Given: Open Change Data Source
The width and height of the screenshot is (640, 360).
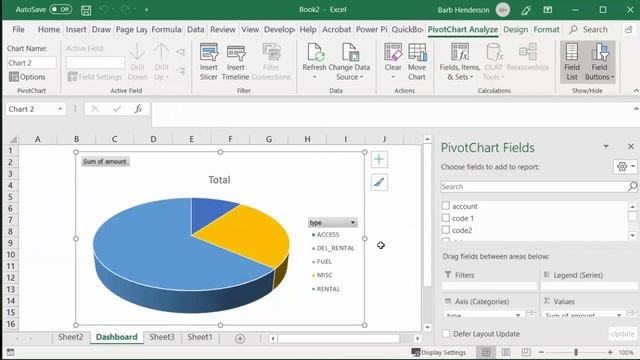Looking at the screenshot, I should click(x=349, y=61).
